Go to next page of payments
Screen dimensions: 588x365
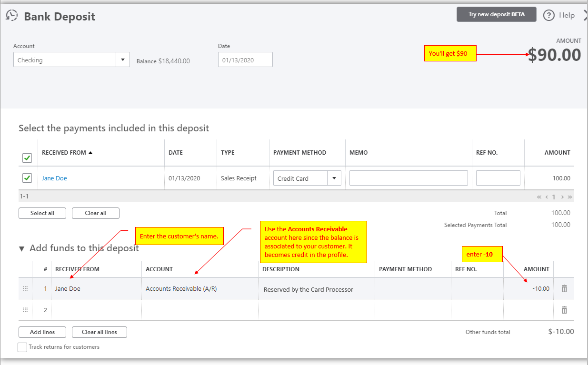click(x=562, y=197)
